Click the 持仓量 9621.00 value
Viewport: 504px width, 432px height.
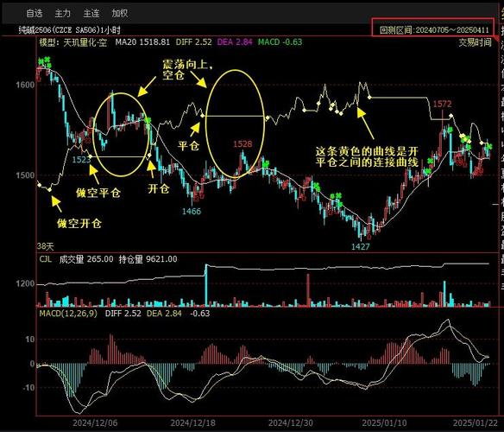tap(148, 259)
